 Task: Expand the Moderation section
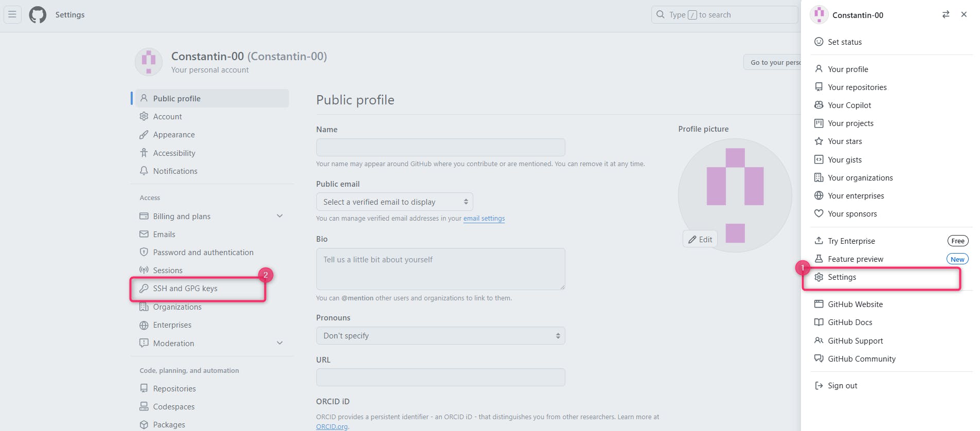279,343
